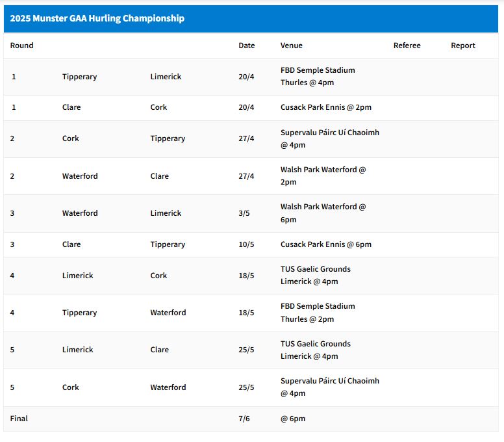Click Clare in the Waterford vs Clare row
Viewport: 504px width, 442px height.
coord(159,176)
